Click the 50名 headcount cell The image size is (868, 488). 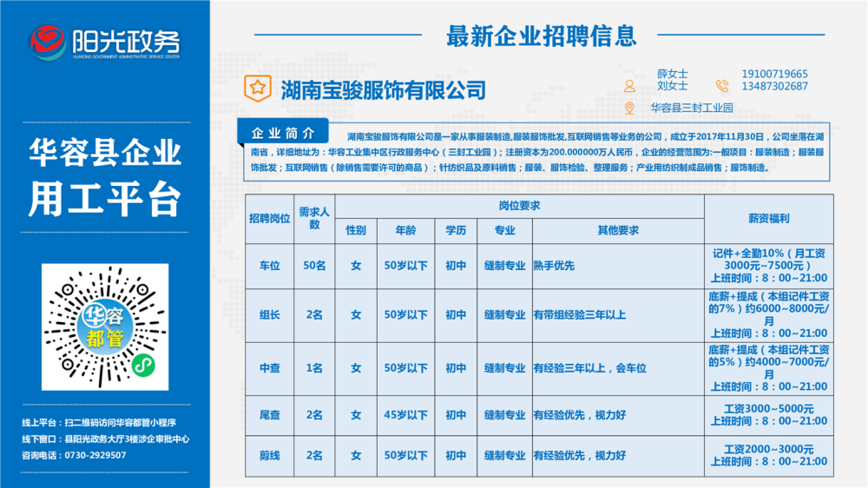tap(314, 266)
